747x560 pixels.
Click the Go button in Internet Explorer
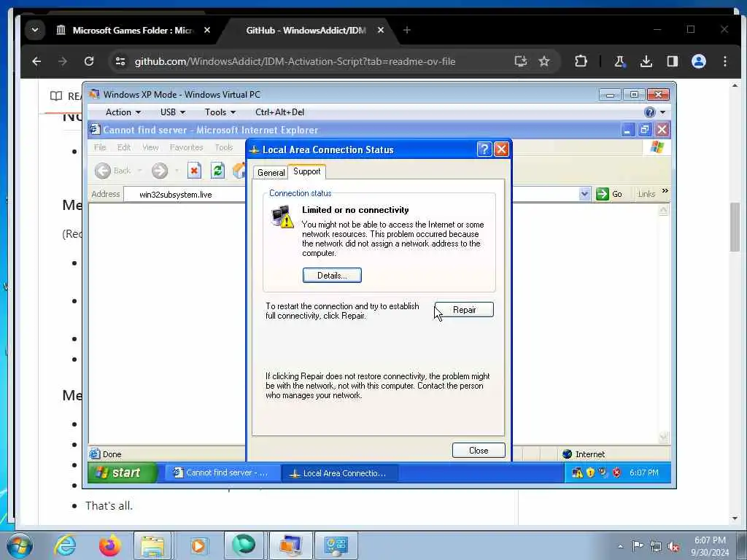click(609, 194)
